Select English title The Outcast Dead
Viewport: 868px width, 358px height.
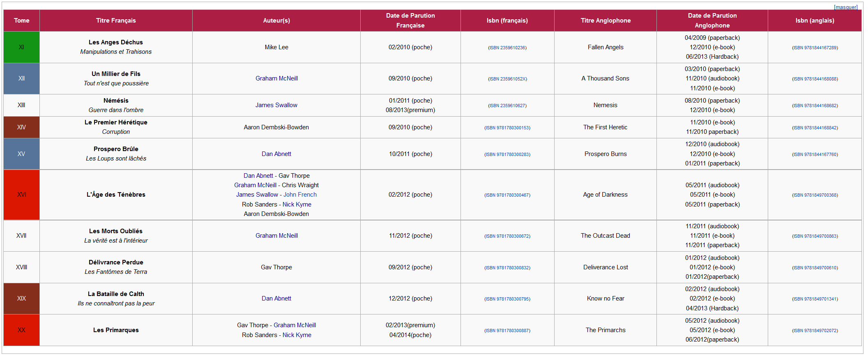(606, 236)
